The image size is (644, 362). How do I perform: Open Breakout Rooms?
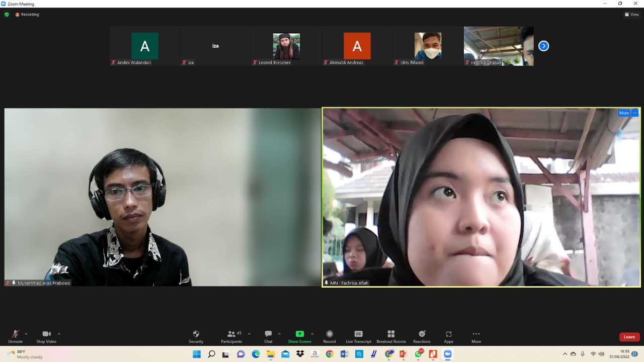click(391, 336)
